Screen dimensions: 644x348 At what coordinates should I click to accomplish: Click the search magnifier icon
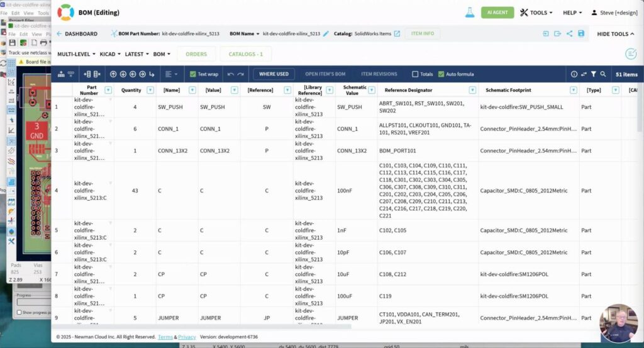coord(603,74)
